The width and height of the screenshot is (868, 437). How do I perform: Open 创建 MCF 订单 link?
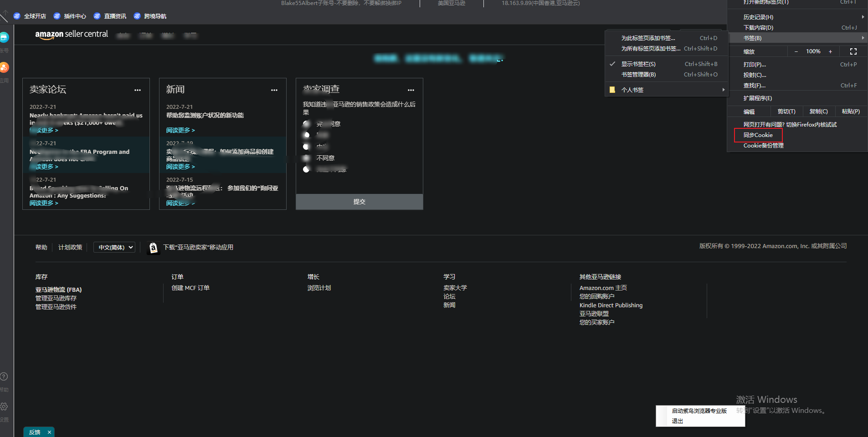click(190, 288)
